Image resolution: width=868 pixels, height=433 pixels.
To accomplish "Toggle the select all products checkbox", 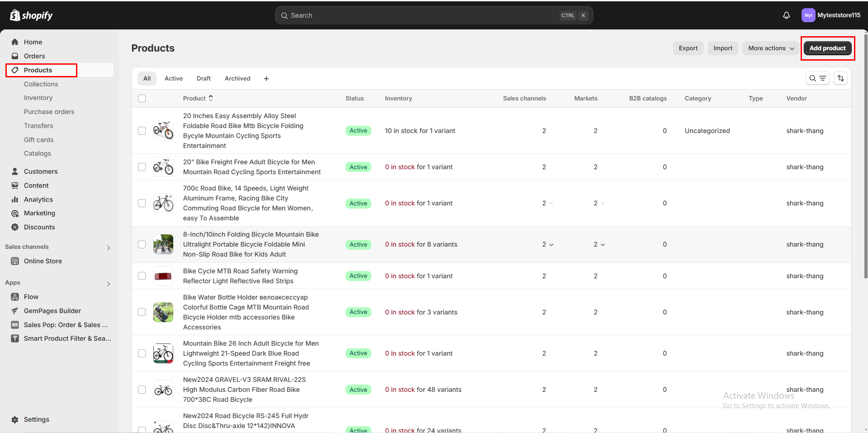I will click(142, 99).
